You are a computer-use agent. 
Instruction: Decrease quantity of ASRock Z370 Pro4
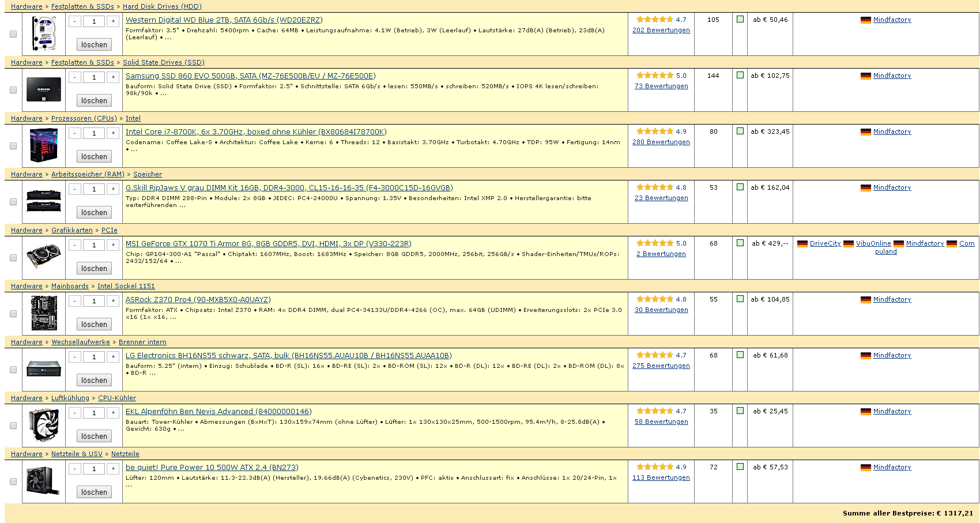(75, 301)
